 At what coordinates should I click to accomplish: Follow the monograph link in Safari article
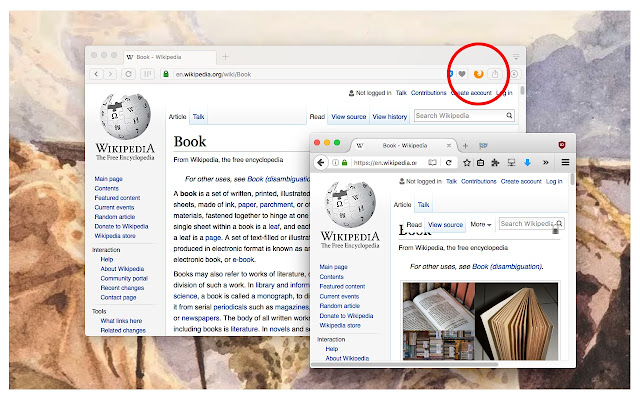[275, 296]
